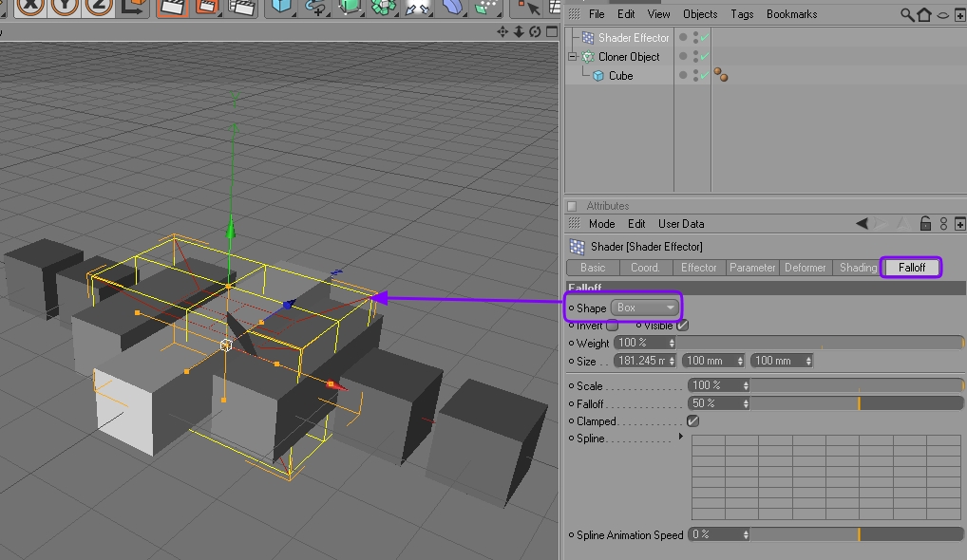Click the symmetry arrows tool icon
Screen dimensions: 967x560
[x=417, y=8]
